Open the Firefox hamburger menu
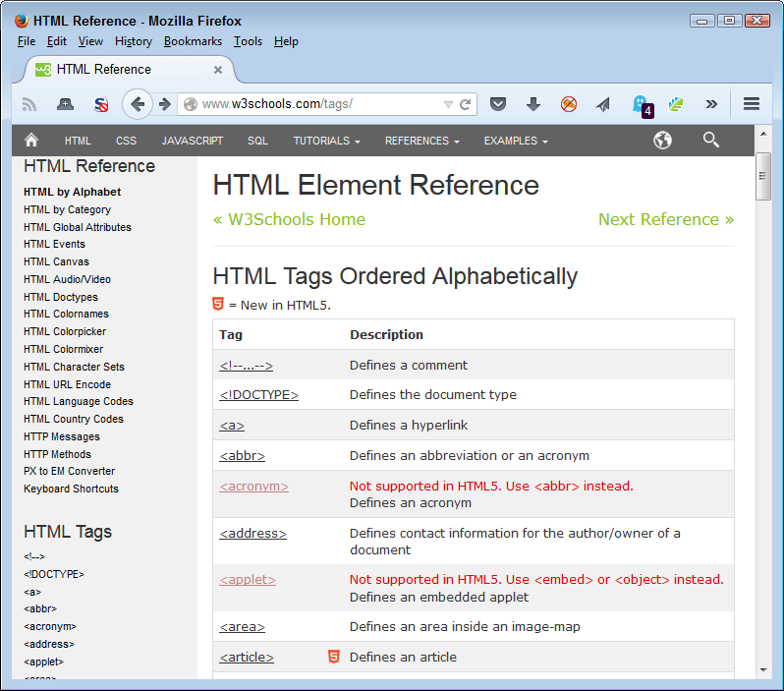 click(752, 104)
